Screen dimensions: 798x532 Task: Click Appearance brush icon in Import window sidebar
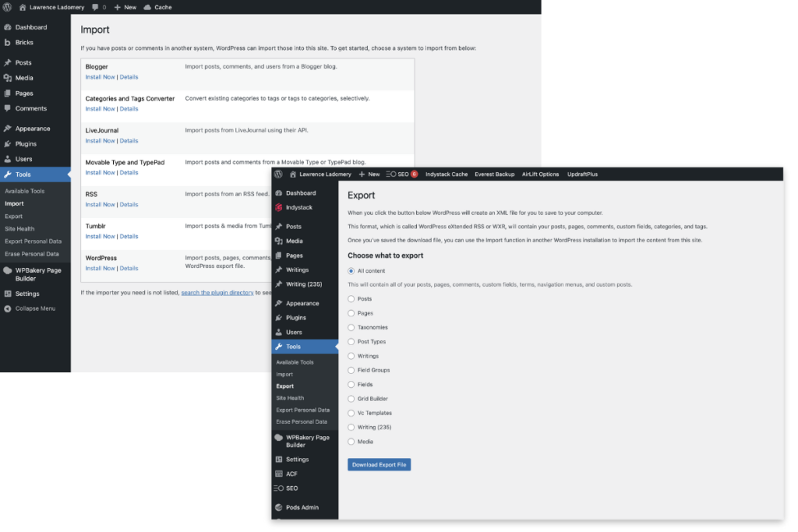tap(8, 129)
